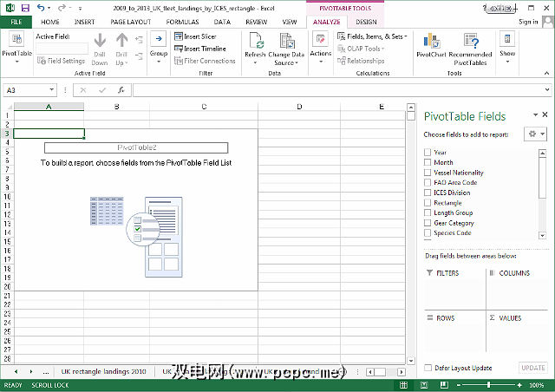Click the PivotTable icon in the ribbon
Screen dimensions: 555x392
[16, 45]
